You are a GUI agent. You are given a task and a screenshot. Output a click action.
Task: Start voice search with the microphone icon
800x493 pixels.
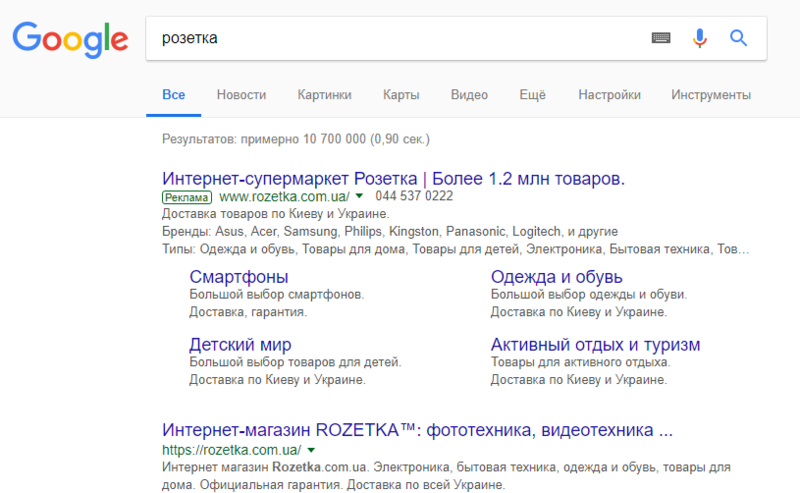coord(699,38)
